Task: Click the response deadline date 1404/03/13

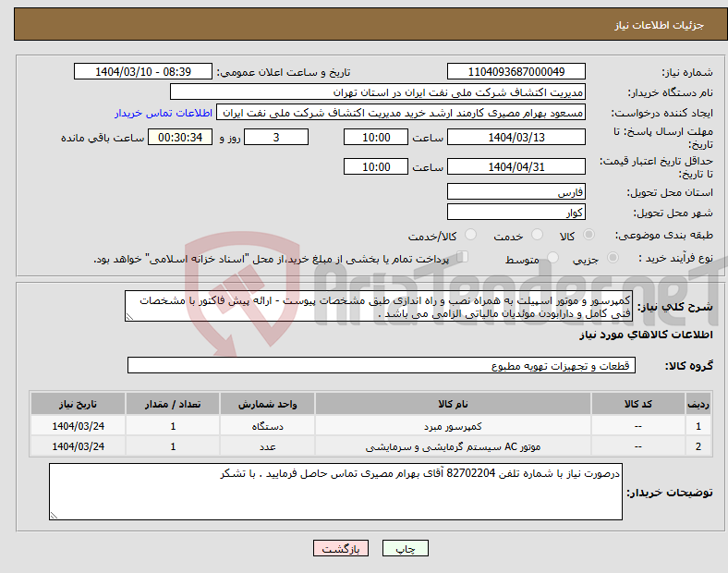Action: point(516,138)
